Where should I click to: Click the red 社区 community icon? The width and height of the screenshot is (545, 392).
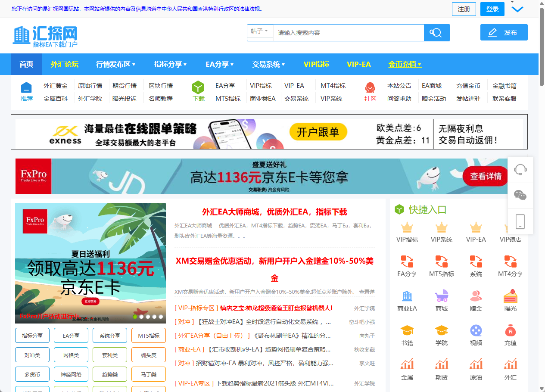pyautogui.click(x=370, y=87)
